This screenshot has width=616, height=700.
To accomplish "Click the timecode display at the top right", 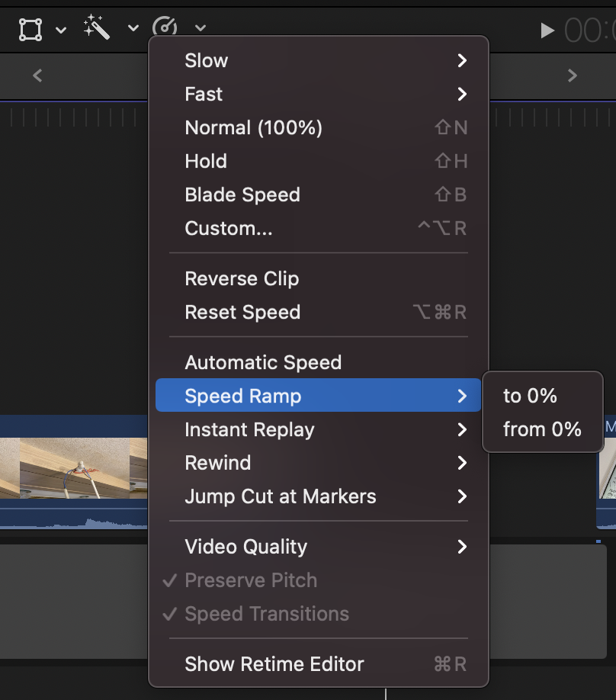I will click(x=590, y=31).
